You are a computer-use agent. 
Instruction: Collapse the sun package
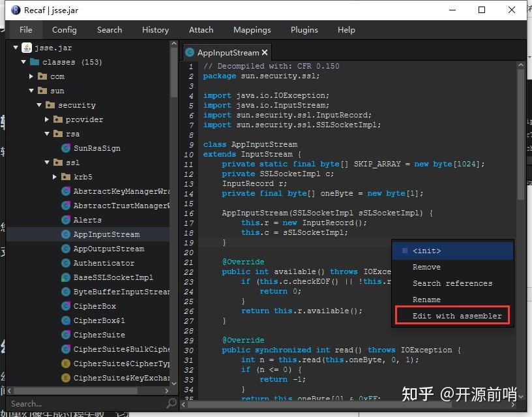pyautogui.click(x=31, y=91)
